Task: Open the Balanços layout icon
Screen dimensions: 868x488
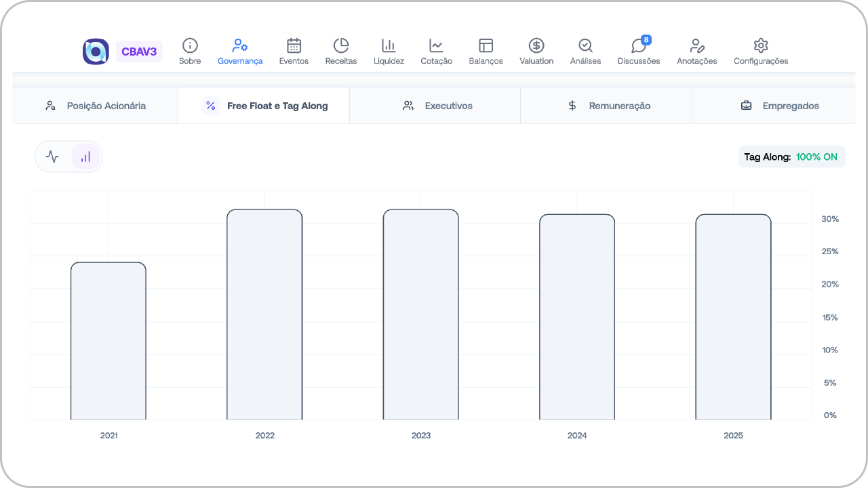Action: pos(486,45)
